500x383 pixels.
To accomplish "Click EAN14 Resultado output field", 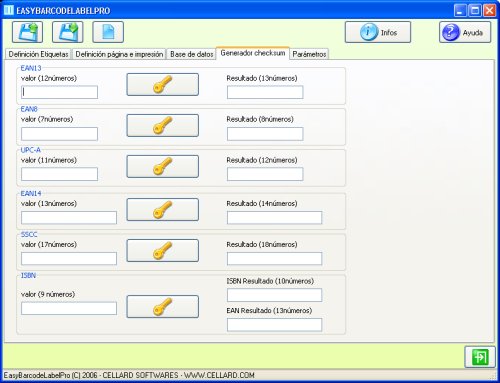I will (x=274, y=217).
